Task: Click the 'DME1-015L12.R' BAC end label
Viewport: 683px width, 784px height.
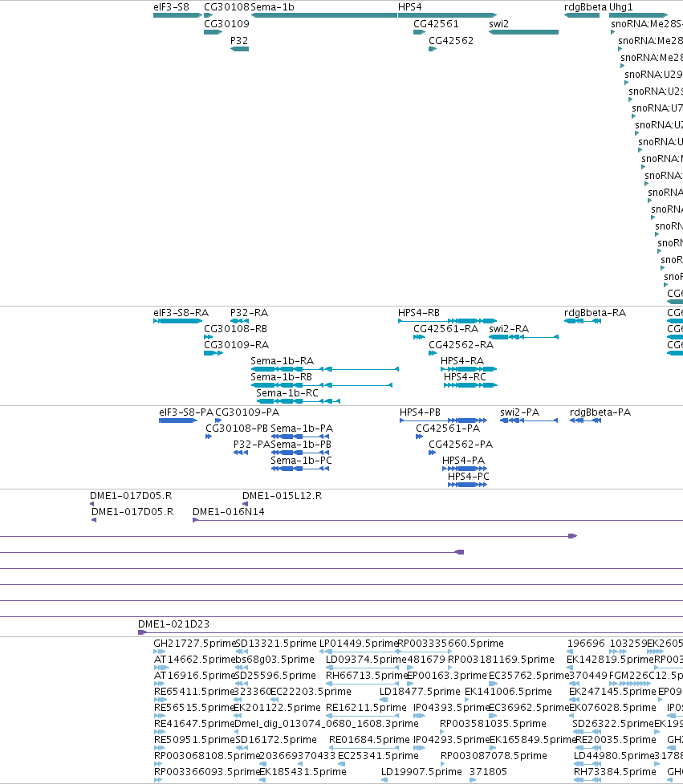Action: pos(282,495)
